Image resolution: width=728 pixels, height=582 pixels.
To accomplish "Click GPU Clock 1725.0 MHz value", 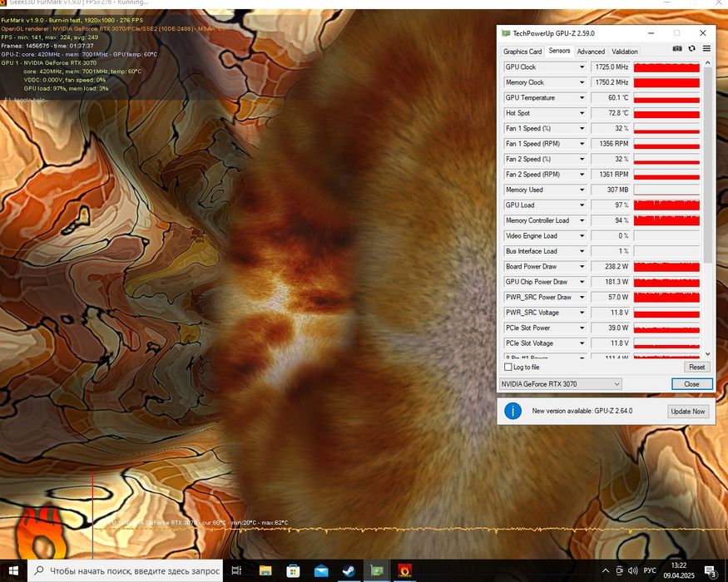I will pyautogui.click(x=610, y=67).
